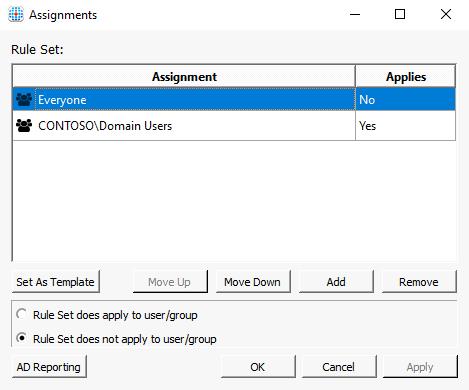Enable 'Rule Set does apply to user/group'
Viewport: 469px width, 390px height.
click(22, 314)
